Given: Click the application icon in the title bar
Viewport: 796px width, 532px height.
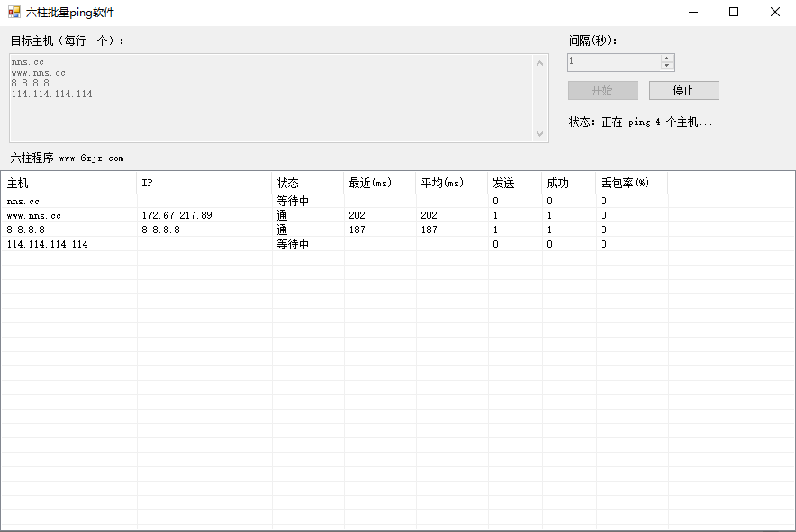Looking at the screenshot, I should [x=13, y=12].
